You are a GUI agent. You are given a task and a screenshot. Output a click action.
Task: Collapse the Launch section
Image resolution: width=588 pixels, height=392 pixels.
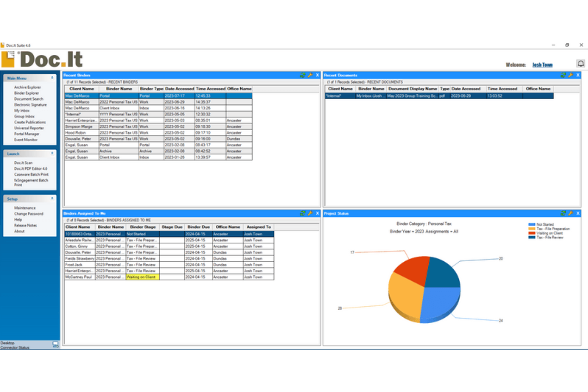52,153
